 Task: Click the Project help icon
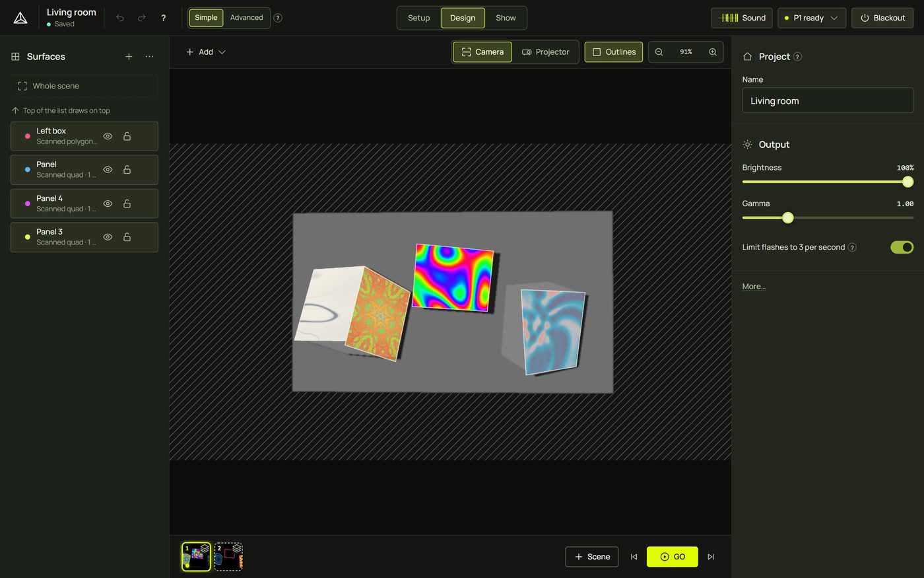click(797, 57)
